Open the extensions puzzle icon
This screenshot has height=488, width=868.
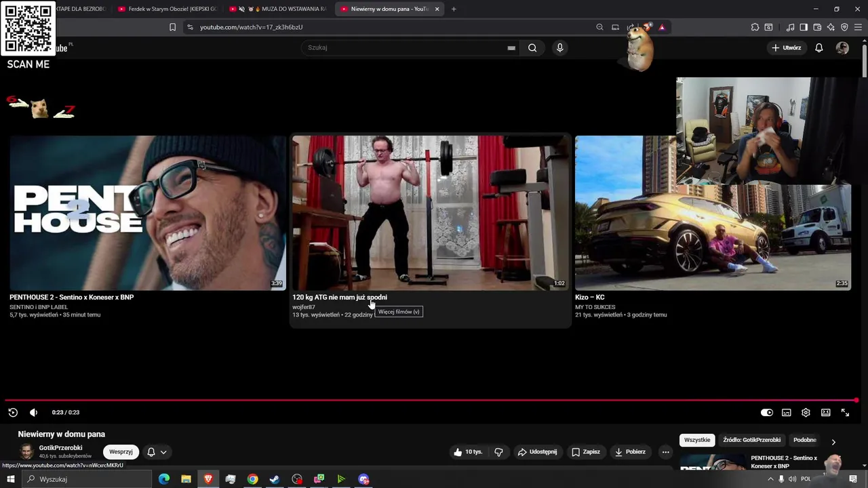tap(755, 27)
